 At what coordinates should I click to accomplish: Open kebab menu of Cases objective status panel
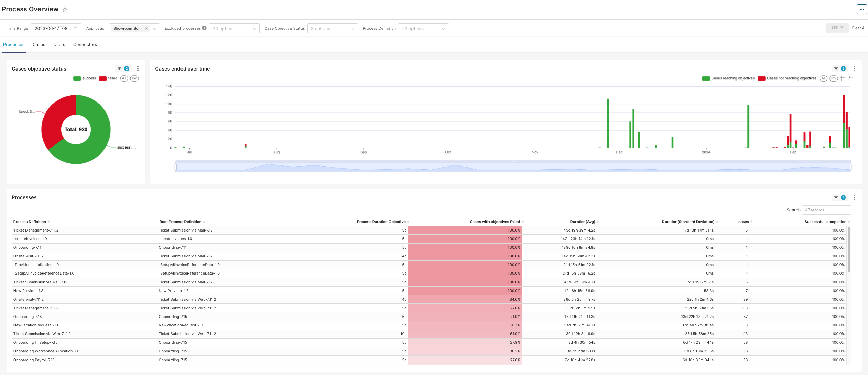point(138,69)
